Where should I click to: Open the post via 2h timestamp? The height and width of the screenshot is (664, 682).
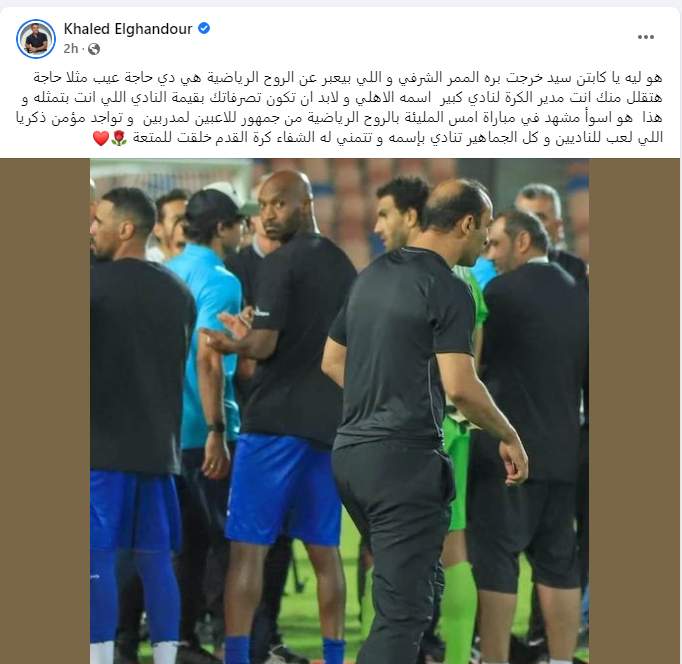70,48
